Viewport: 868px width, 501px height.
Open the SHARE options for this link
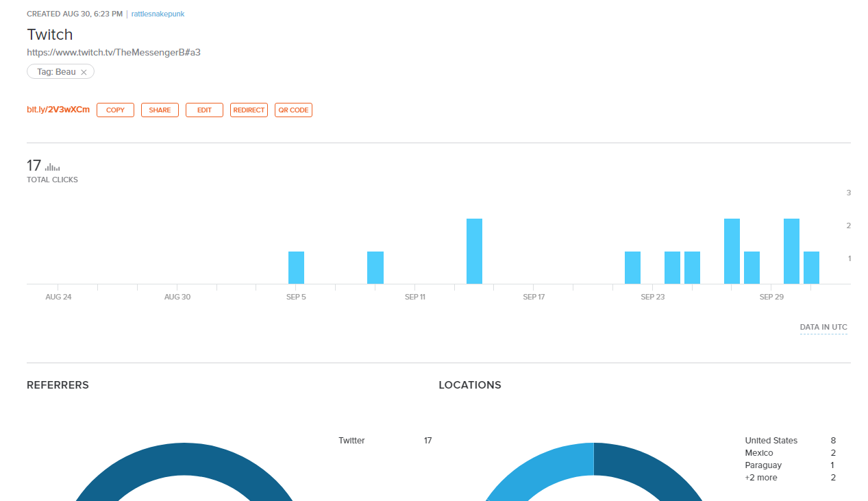[x=160, y=110]
